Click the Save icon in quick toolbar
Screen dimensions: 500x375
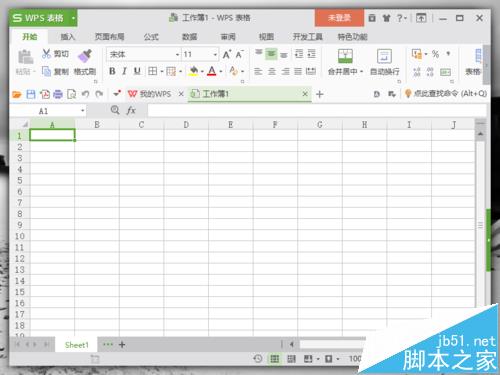[x=31, y=94]
